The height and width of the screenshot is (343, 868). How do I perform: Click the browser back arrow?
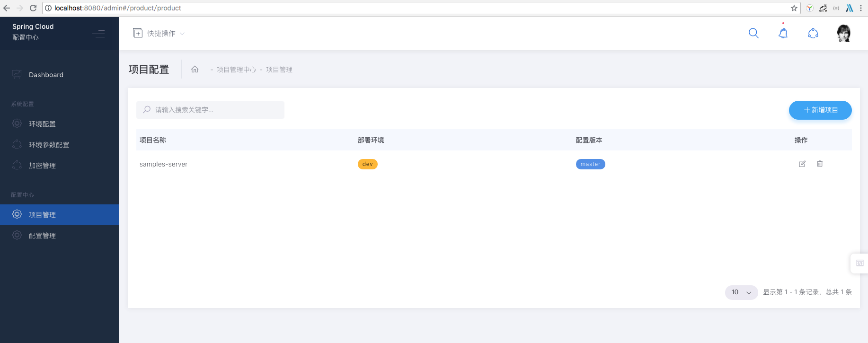point(7,8)
